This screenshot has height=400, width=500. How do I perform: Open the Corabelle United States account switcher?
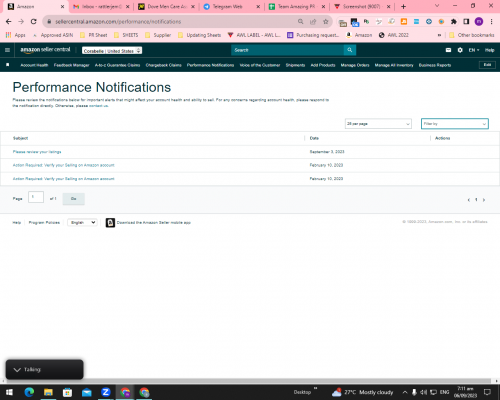tap(112, 51)
